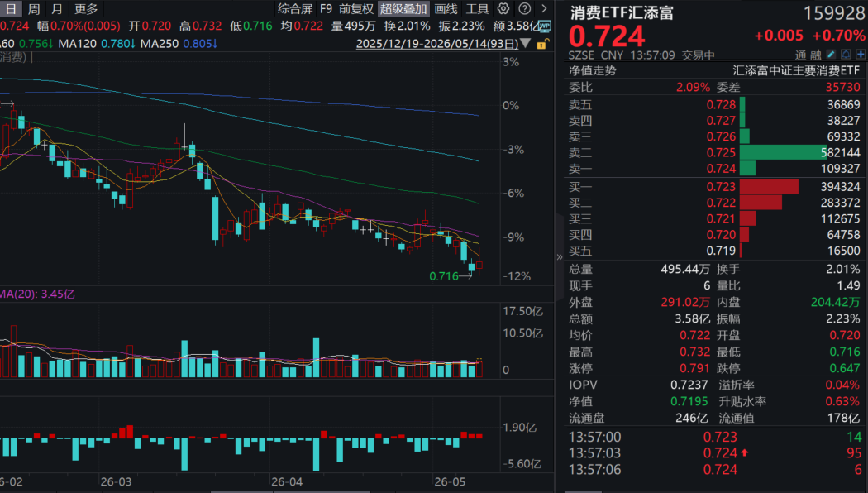Click the 买五 price 0.719
Screen dimensions: 868x493
(721, 251)
